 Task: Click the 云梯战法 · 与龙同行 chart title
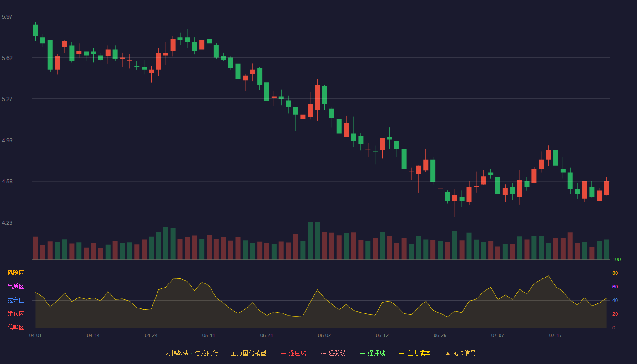(x=215, y=353)
